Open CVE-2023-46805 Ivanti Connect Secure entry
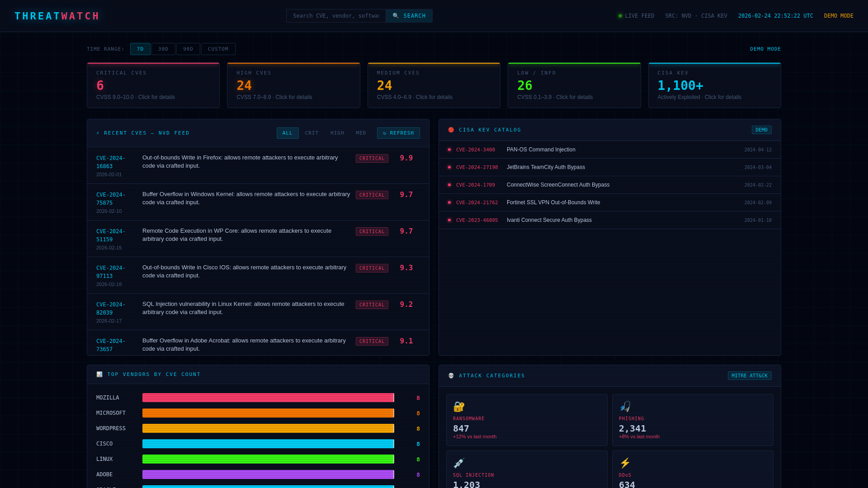Viewport: 868px width, 488px height. tap(610, 220)
